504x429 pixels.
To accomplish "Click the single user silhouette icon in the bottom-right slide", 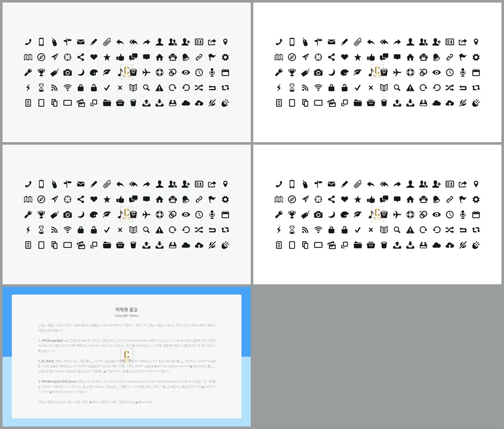I will [410, 184].
